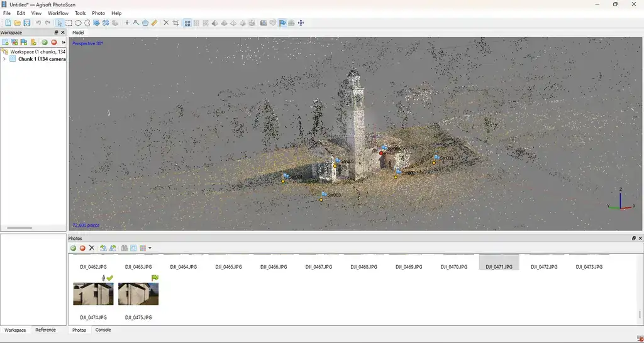Screen dimensions: 644x343
Task: Activate the Ruler measurement tool
Action: coord(155,23)
